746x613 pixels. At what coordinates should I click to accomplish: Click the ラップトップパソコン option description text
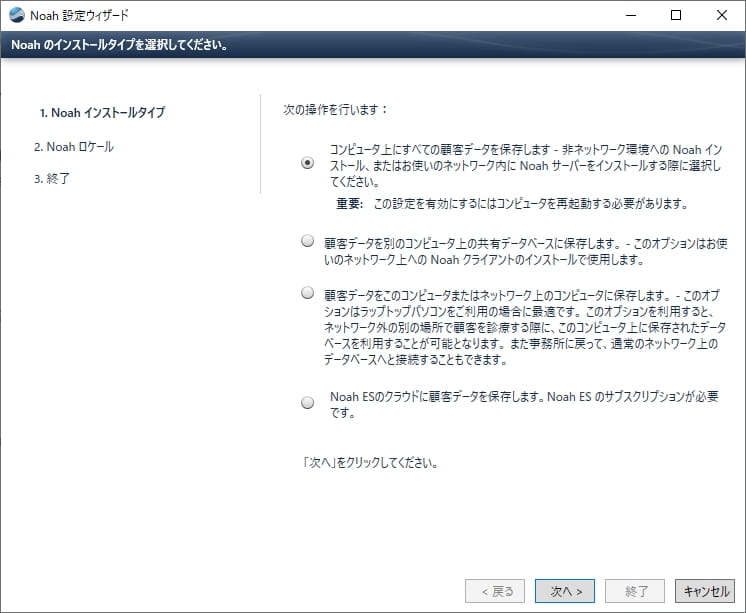[525, 327]
